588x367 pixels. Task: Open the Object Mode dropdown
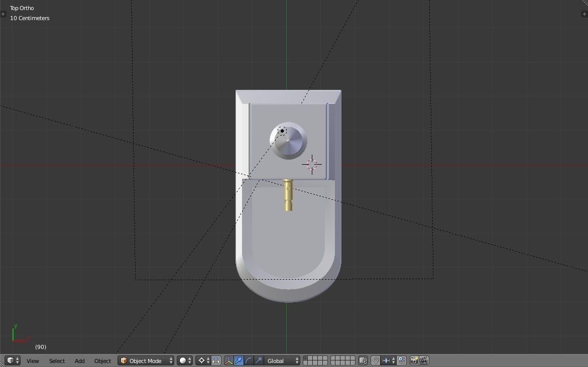tap(146, 360)
